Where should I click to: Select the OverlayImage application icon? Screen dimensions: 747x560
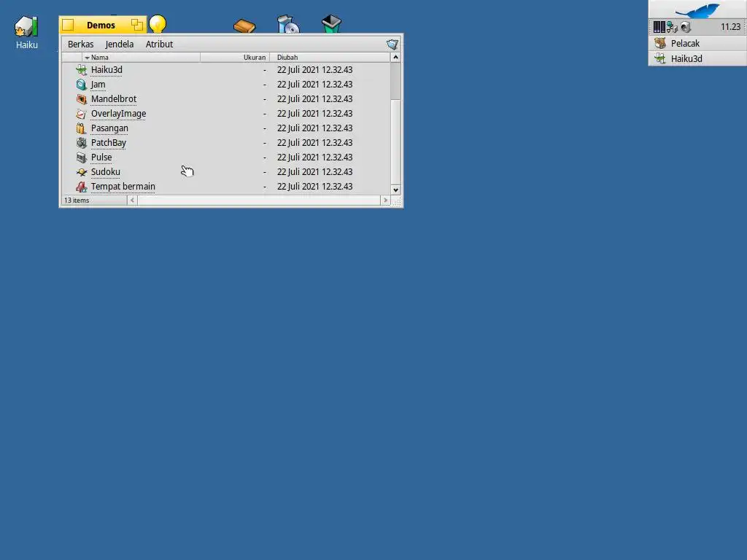pyautogui.click(x=82, y=114)
